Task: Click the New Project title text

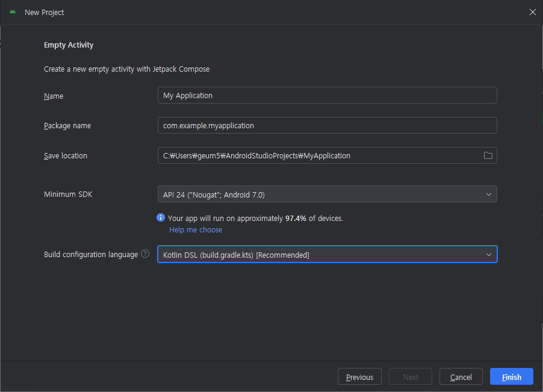Action: coord(45,13)
